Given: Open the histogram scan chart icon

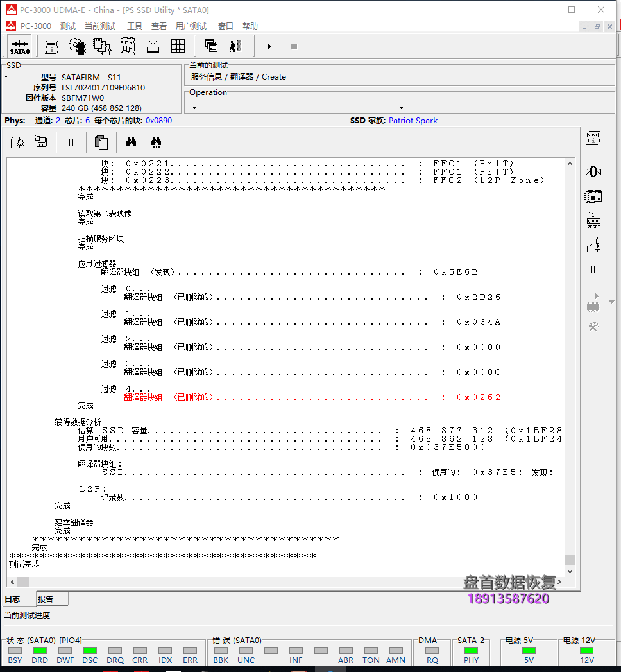Looking at the screenshot, I should (x=153, y=46).
